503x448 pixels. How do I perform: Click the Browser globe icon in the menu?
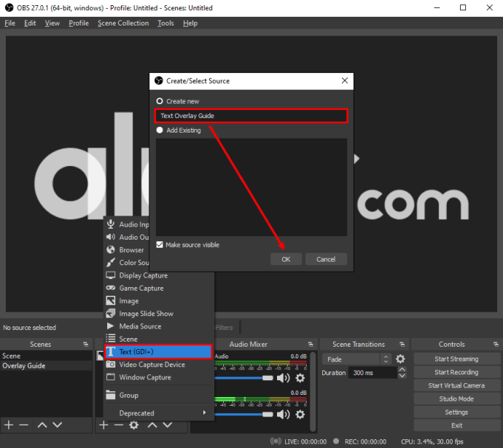[x=111, y=250]
